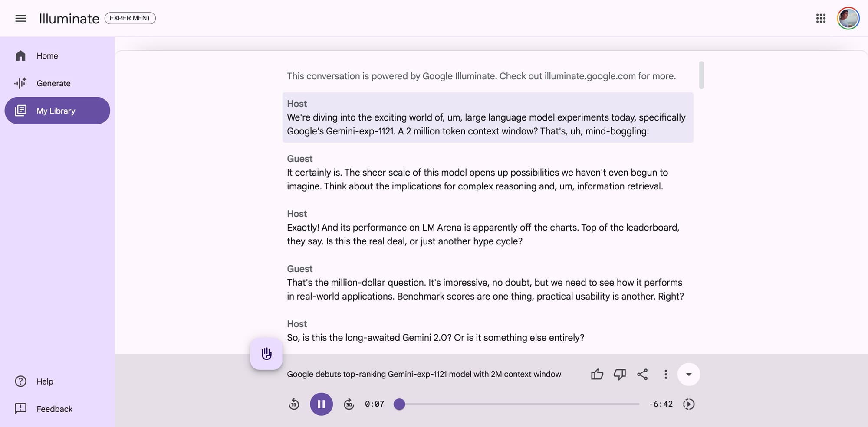
Task: Give the conversation a thumbs down
Action: (x=619, y=374)
